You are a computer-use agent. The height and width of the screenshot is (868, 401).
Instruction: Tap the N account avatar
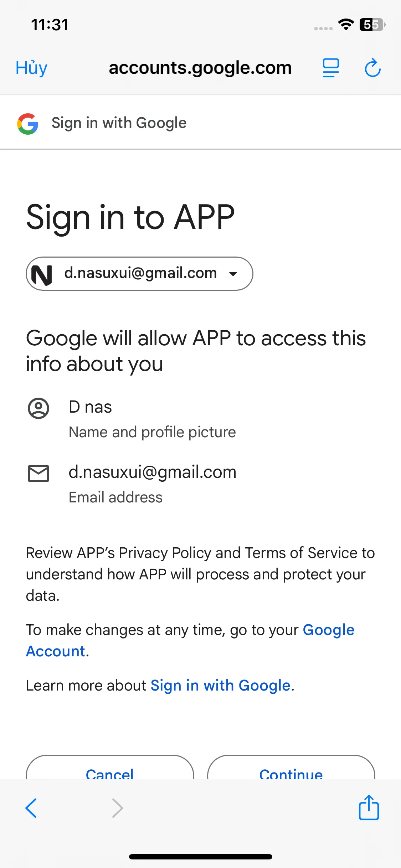(x=42, y=274)
